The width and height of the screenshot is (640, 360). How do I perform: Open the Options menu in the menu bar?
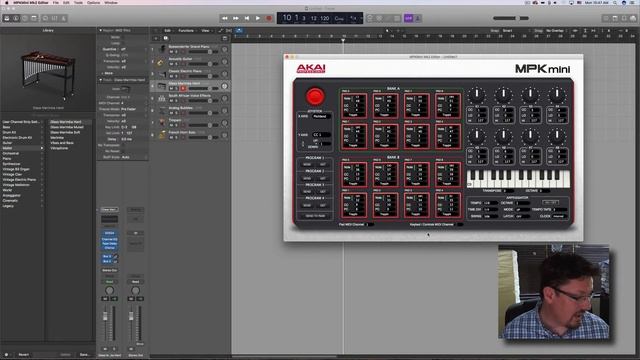pyautogui.click(x=93, y=2)
